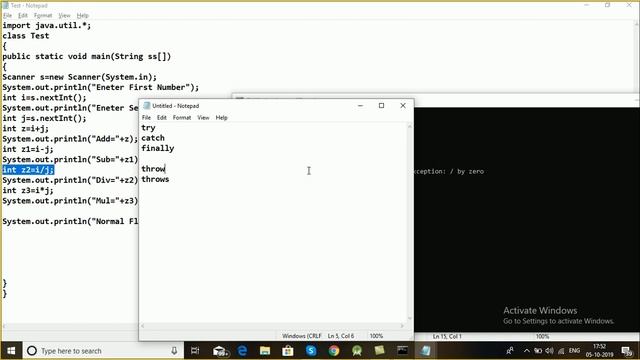
Task: Click the 'import java.util.*;' line
Action: click(x=47, y=25)
